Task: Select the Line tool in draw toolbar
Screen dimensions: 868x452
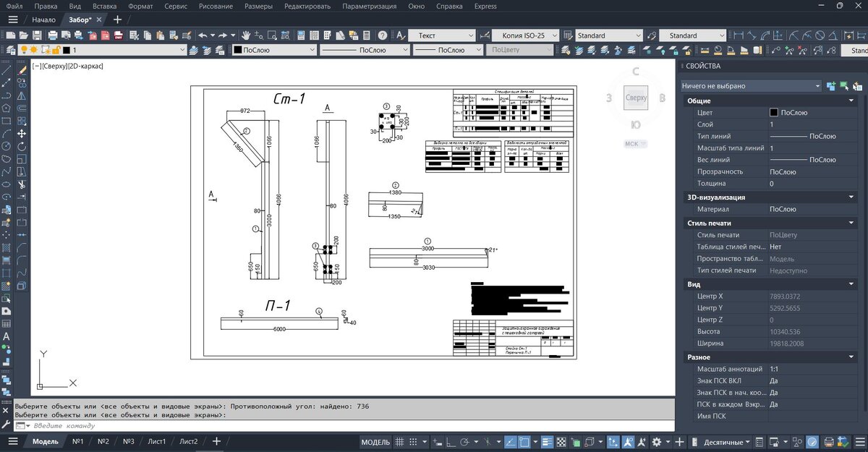Action: [x=6, y=71]
